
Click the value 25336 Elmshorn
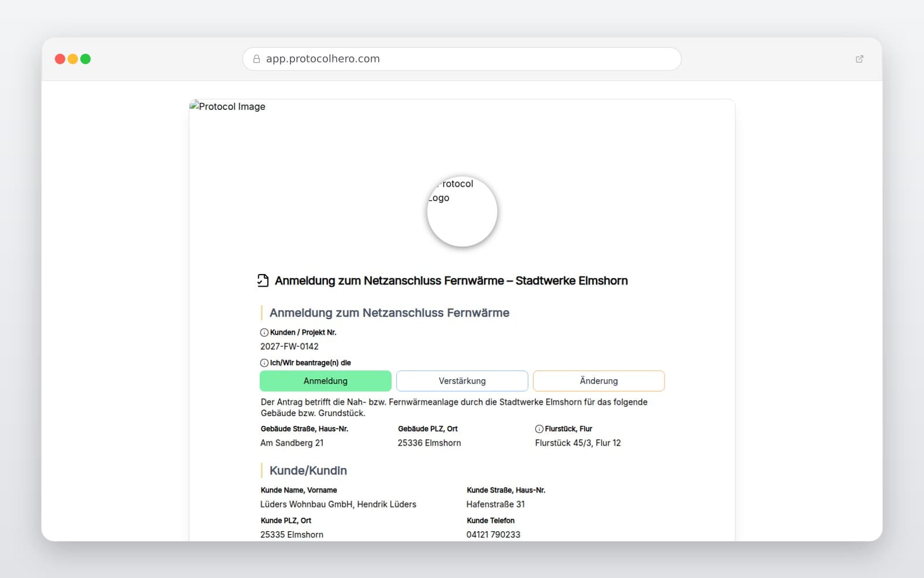429,443
